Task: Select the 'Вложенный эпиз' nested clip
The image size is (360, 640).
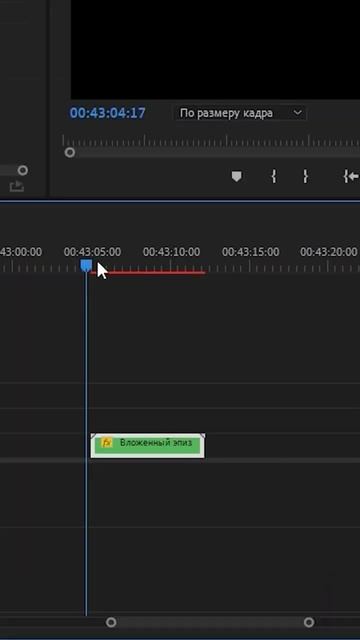Action: pyautogui.click(x=147, y=446)
